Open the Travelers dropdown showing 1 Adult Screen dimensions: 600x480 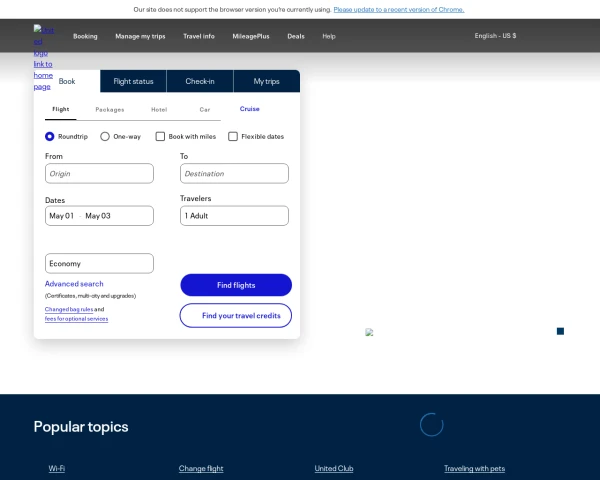pos(234,216)
